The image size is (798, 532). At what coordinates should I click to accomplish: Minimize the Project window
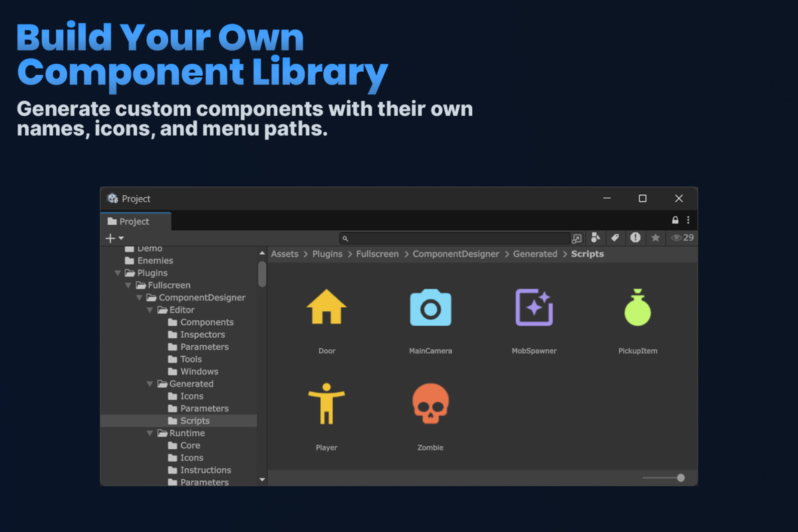tap(607, 198)
